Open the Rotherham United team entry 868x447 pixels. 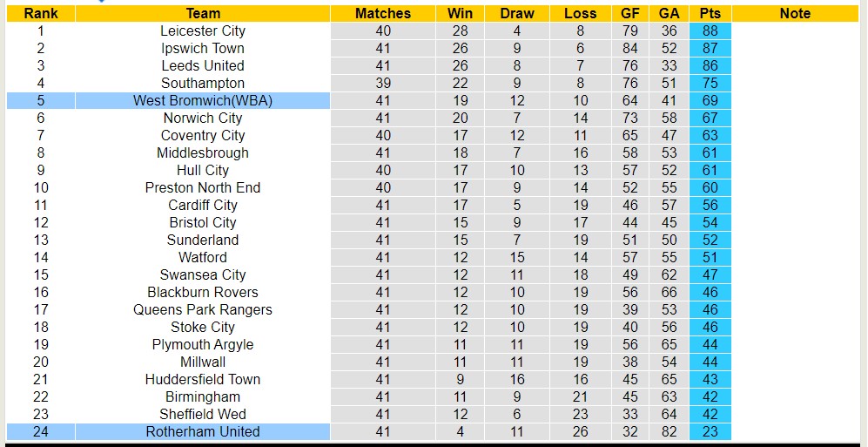tap(203, 431)
